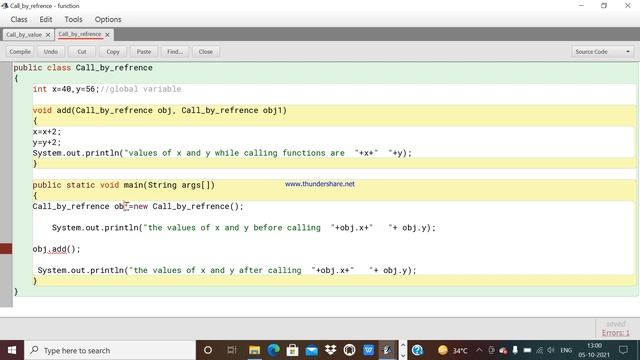Click the Undo button

[51, 52]
